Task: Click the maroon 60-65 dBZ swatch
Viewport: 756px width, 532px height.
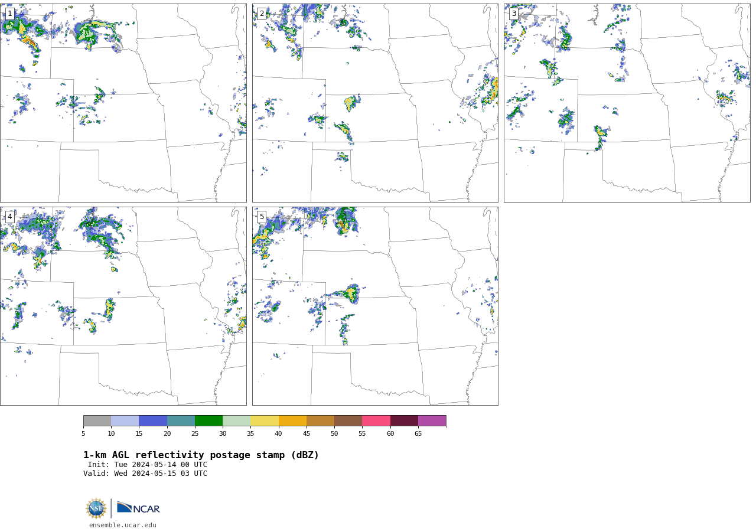Action: click(404, 421)
